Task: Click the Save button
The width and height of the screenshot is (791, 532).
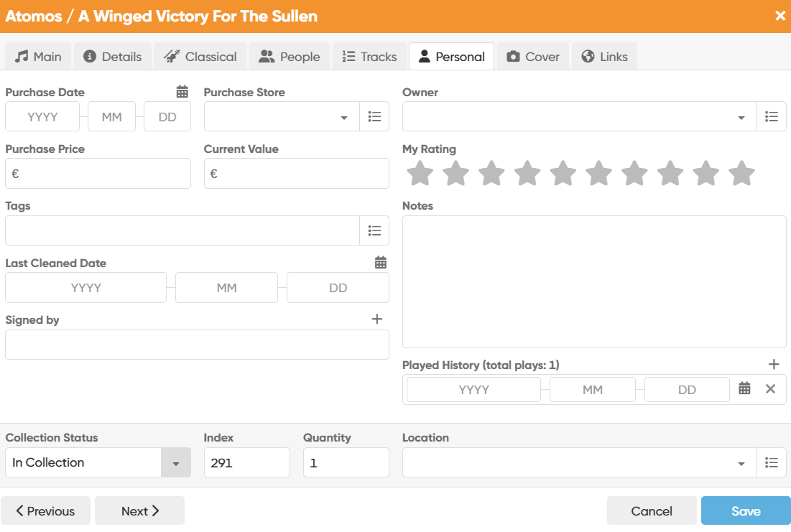Action: (745, 511)
